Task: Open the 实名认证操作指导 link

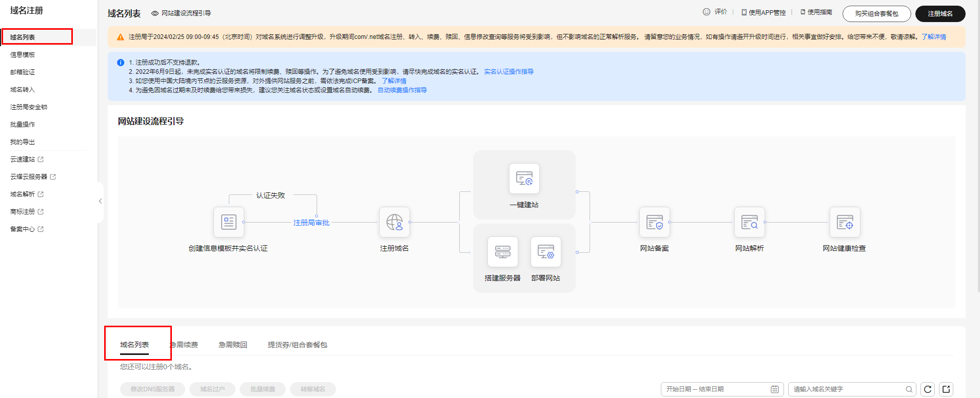Action: pyautogui.click(x=509, y=72)
